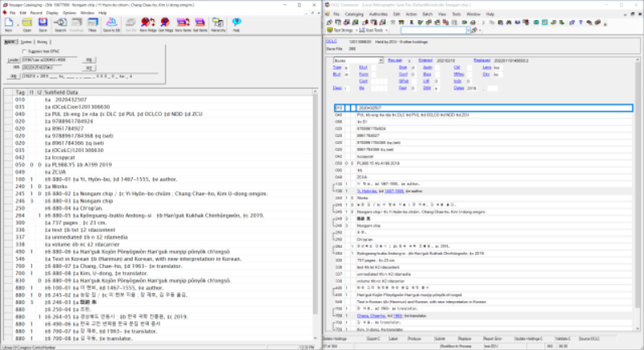Screen dimensions: 644x350
Task: Click the Chang, Chae-ho linked heading in Connexion
Action: (371, 315)
